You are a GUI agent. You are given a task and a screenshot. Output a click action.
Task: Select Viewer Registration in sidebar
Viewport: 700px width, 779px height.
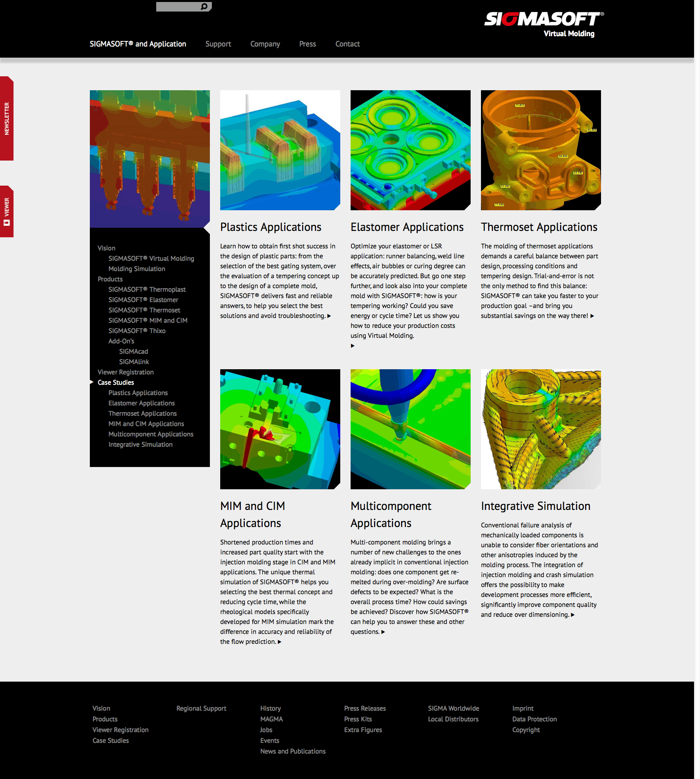126,372
